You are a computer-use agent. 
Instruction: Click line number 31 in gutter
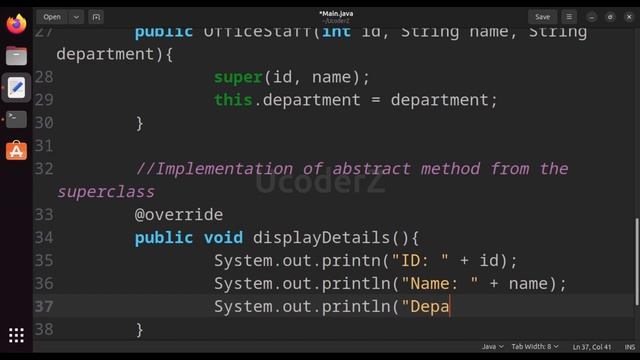click(x=44, y=146)
